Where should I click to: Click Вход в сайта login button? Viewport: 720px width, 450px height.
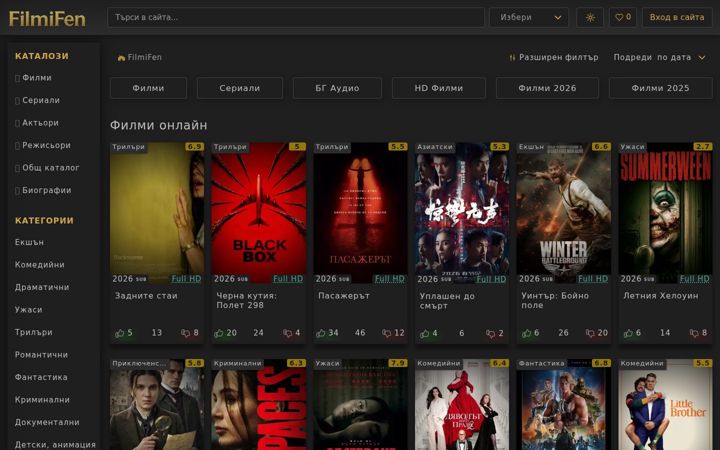[x=677, y=17]
